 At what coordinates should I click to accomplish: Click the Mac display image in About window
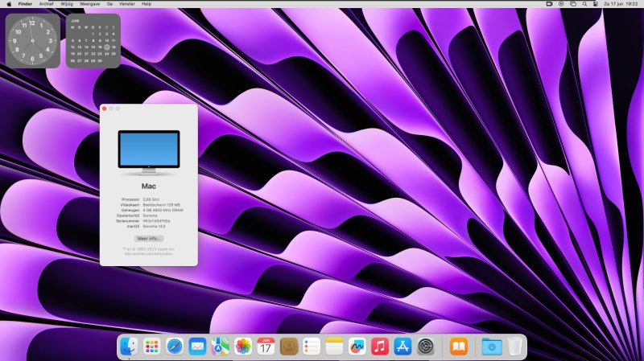[149, 152]
